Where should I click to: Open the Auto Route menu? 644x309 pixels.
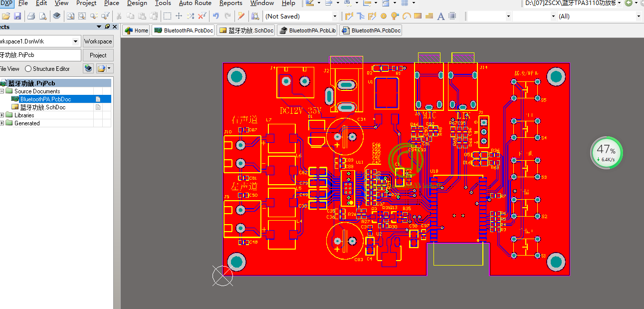point(195,3)
